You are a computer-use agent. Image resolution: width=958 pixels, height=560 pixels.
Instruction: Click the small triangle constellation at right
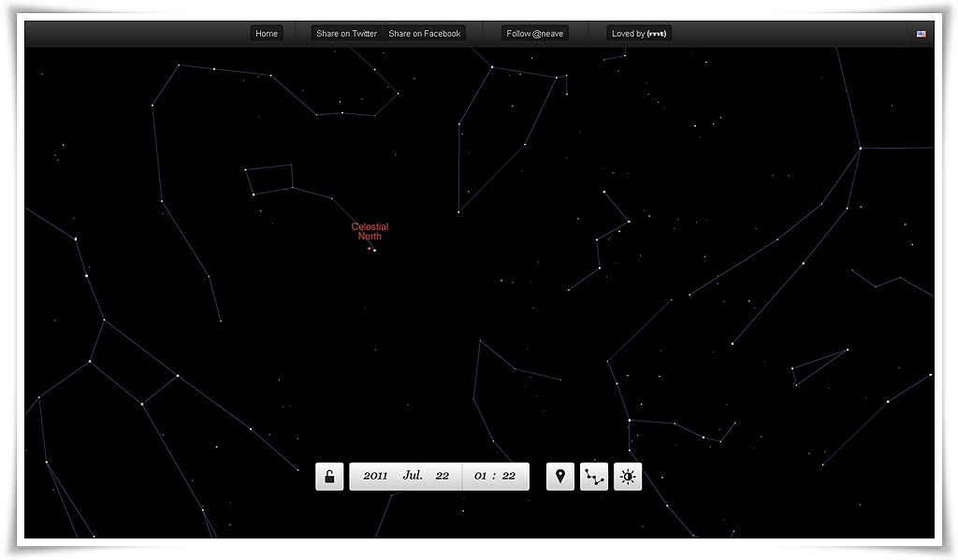814,366
